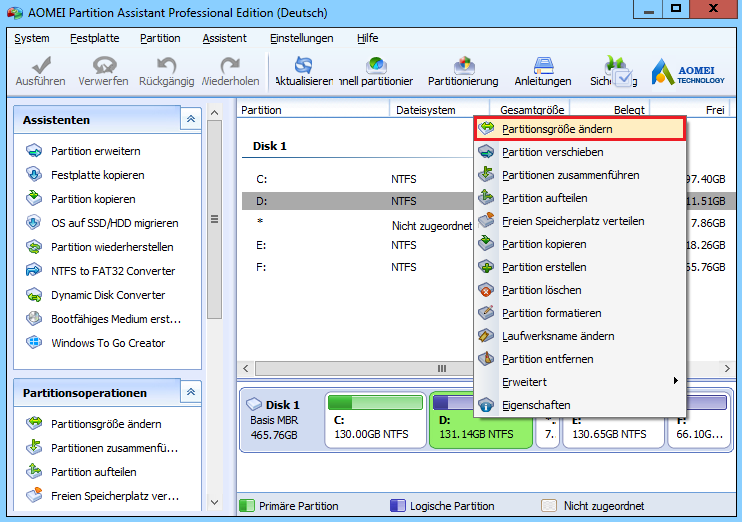This screenshot has height=522, width=742.
Task: Click partition list horizontal scroll right arrow
Action: pos(727,368)
